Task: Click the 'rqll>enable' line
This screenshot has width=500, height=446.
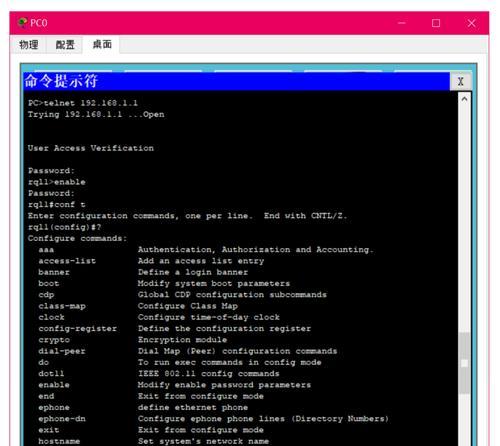Action: (57, 182)
